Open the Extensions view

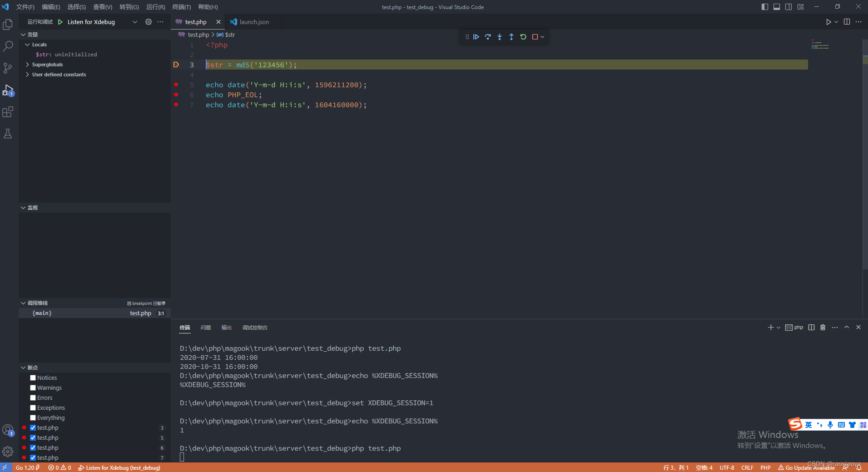pyautogui.click(x=8, y=112)
